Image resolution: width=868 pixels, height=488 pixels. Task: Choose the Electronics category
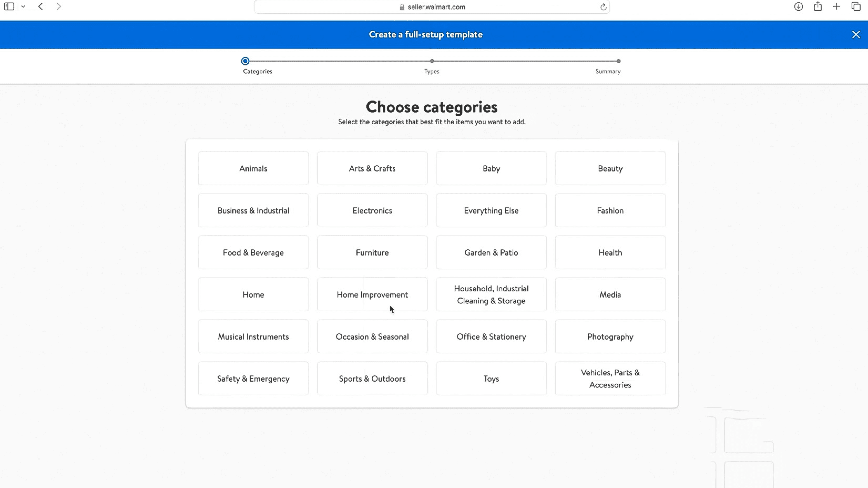[372, 211]
